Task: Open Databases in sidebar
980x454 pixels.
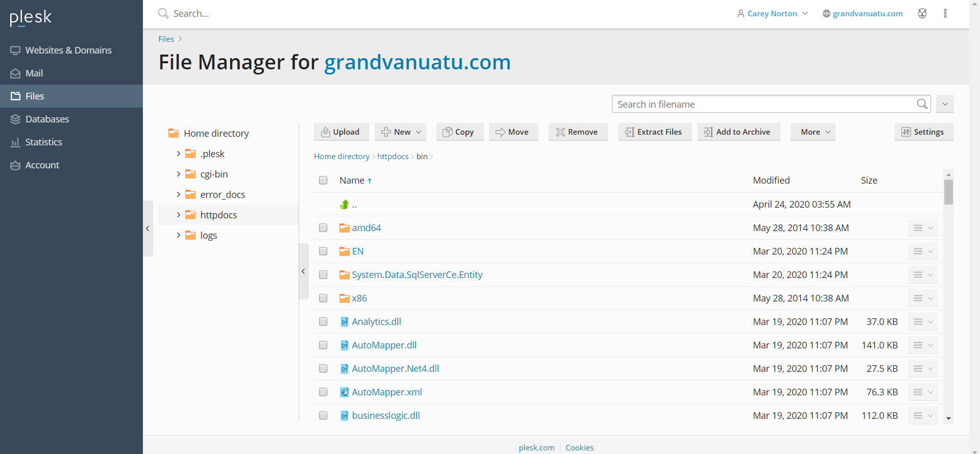Action: click(x=71, y=119)
